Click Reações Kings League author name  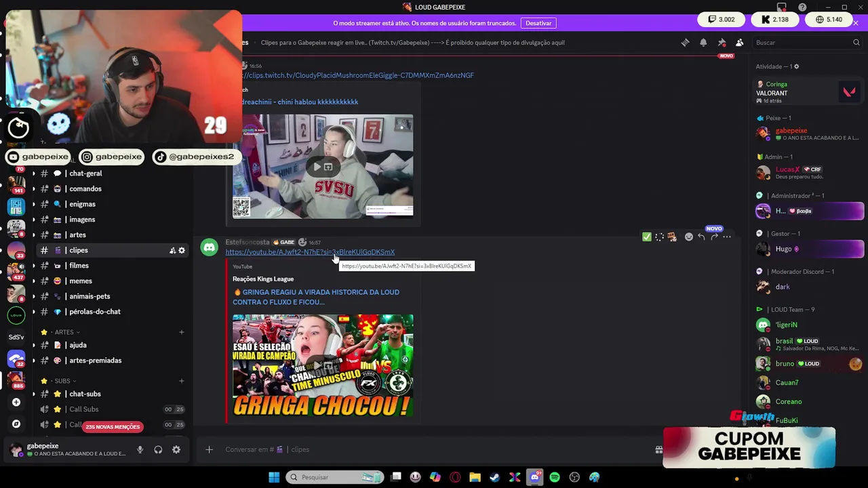(x=263, y=279)
